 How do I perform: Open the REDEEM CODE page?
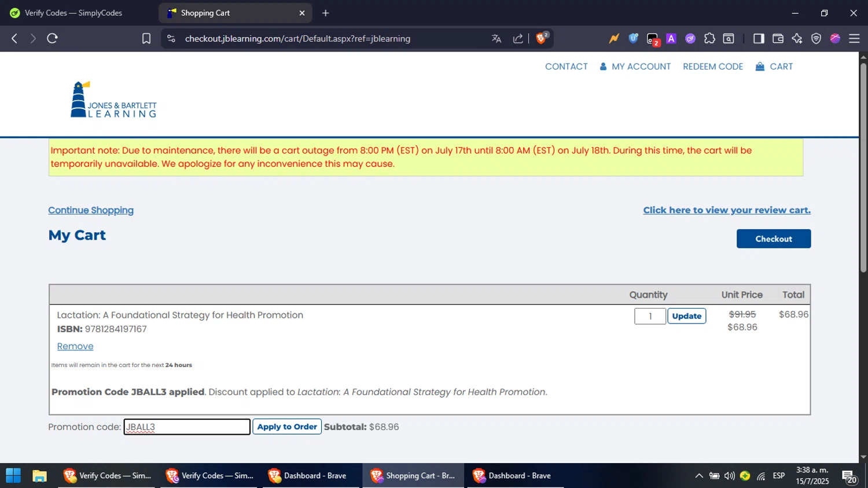[713, 67]
